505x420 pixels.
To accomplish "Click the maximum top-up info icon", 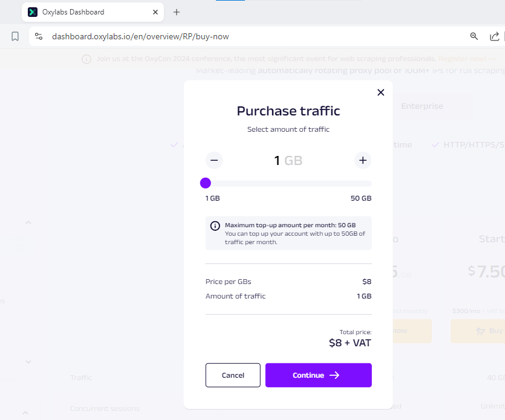I will (215, 226).
